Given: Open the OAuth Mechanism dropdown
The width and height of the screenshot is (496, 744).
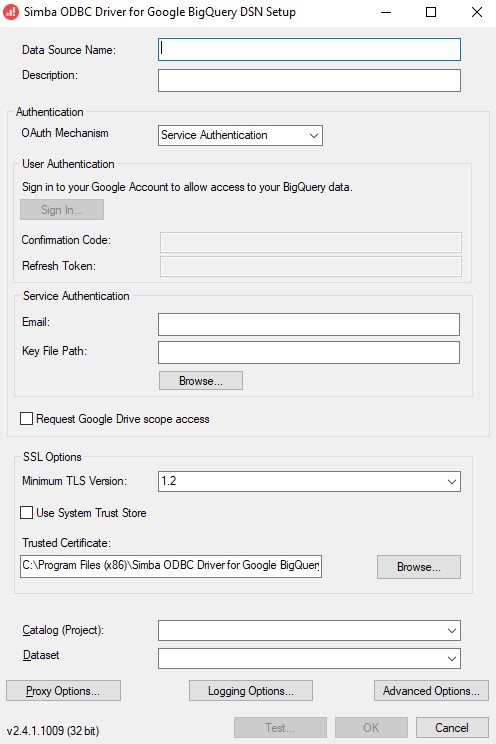Looking at the screenshot, I should 240,135.
